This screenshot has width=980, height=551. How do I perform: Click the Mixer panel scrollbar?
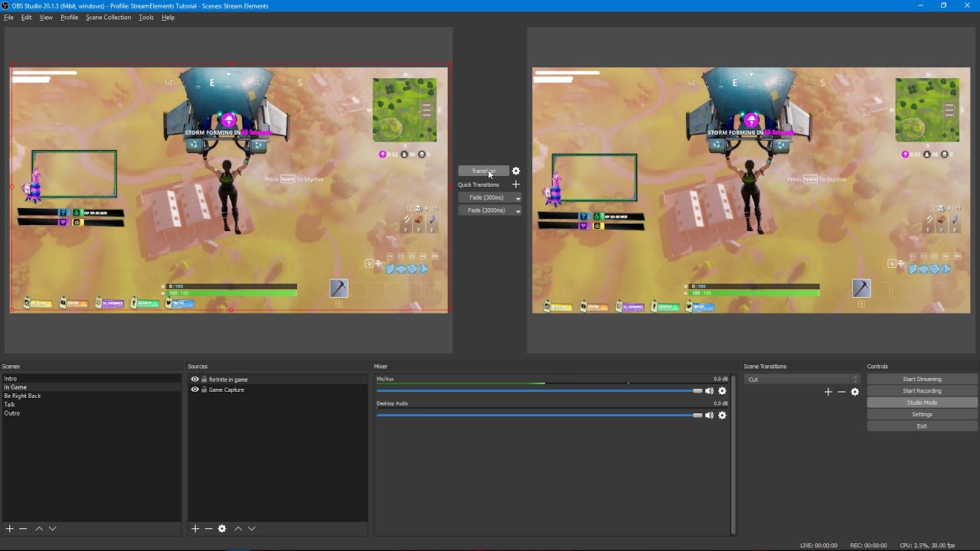click(733, 454)
